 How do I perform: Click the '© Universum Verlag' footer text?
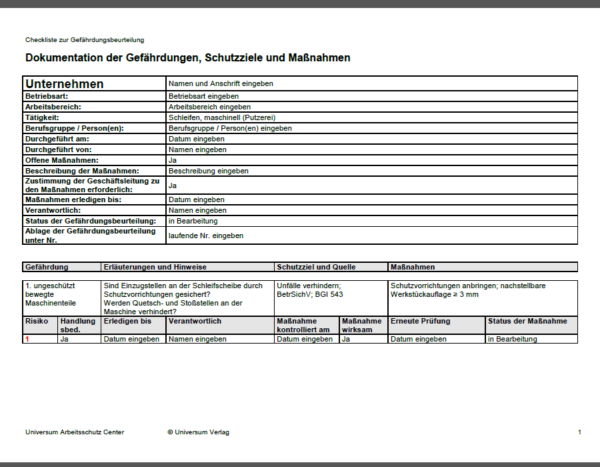point(198,432)
